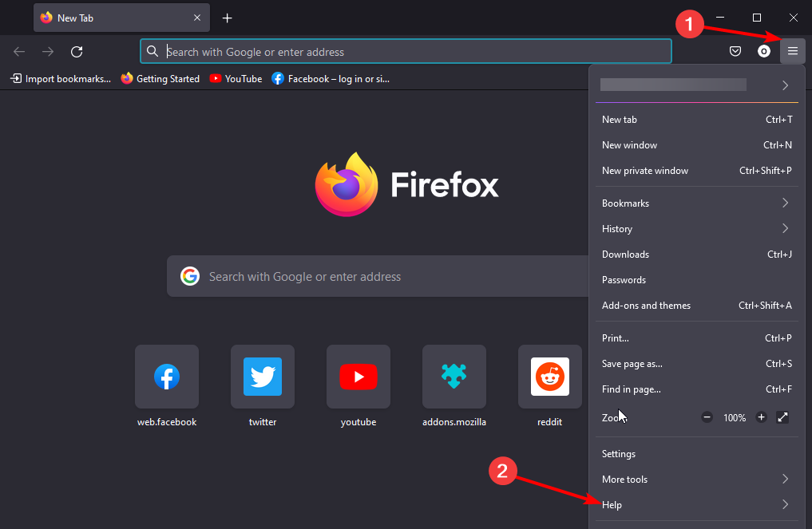Click the Google logo in search box
This screenshot has height=529, width=812.
click(190, 276)
